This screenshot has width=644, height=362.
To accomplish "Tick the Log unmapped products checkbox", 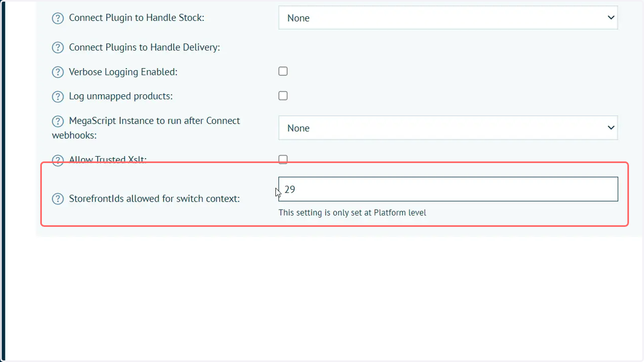I will click(283, 96).
